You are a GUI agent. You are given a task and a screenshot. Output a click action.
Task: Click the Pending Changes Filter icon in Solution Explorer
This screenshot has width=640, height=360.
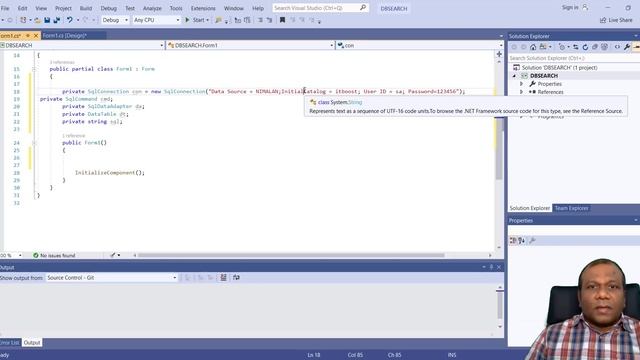coord(562,47)
